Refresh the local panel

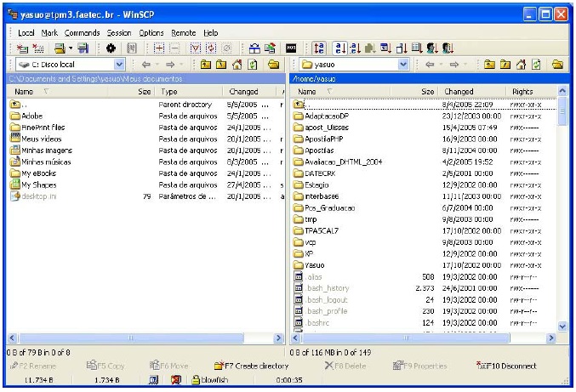(253, 65)
